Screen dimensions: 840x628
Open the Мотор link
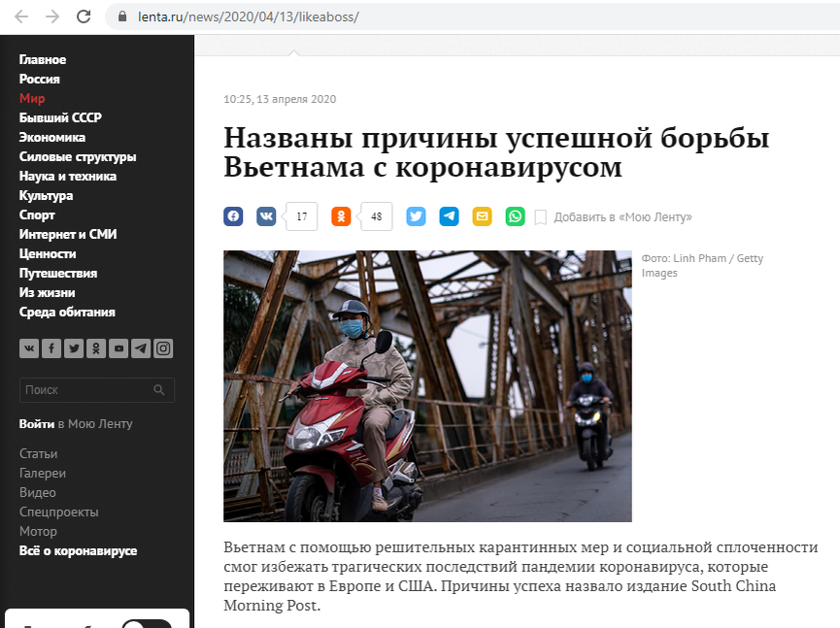point(38,531)
